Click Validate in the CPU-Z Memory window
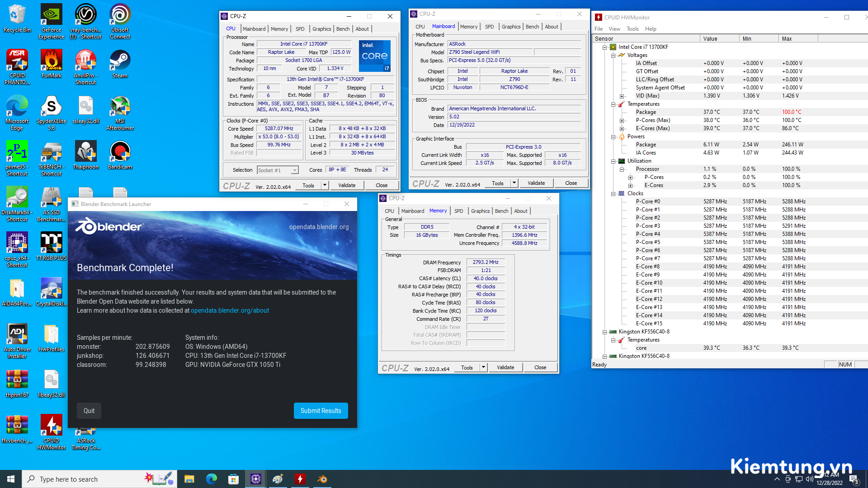This screenshot has width=868, height=488. [x=505, y=367]
